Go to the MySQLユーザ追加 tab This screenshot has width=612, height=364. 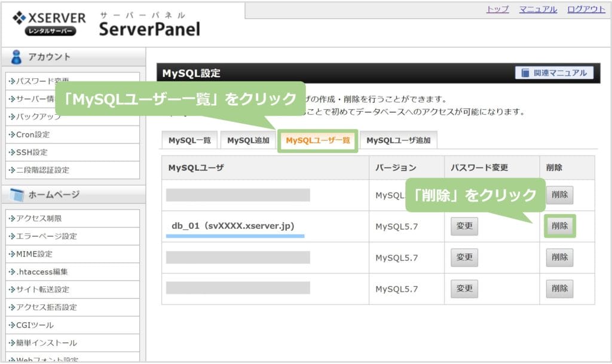click(x=398, y=140)
